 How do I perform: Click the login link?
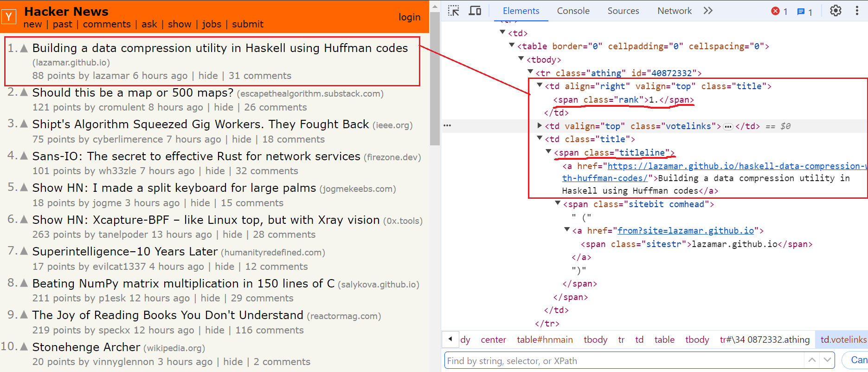pos(409,17)
